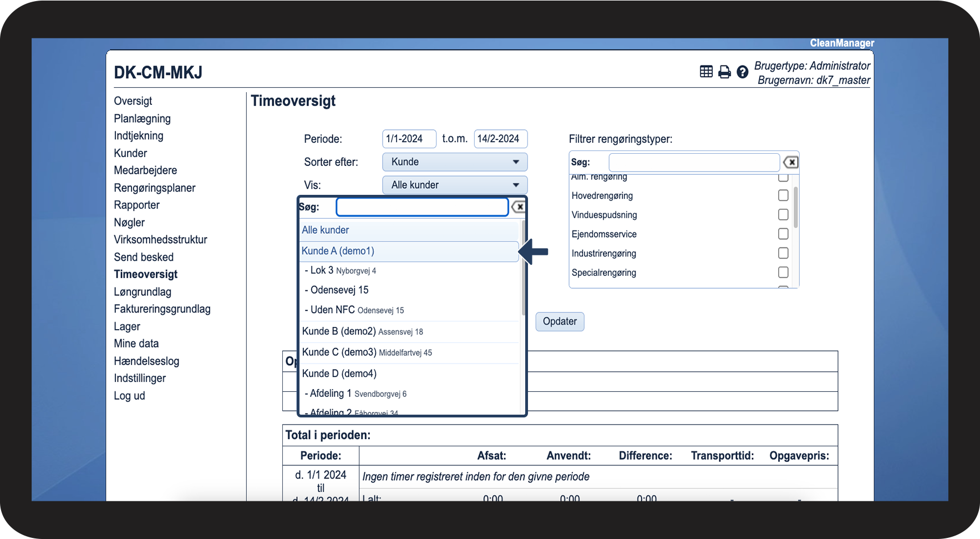Check the Hovedrengøring checkbox

tap(783, 195)
